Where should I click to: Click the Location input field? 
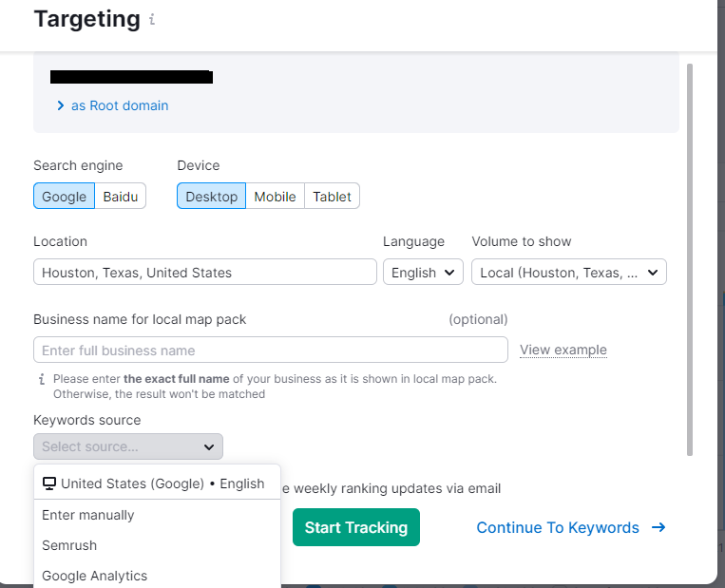click(204, 273)
